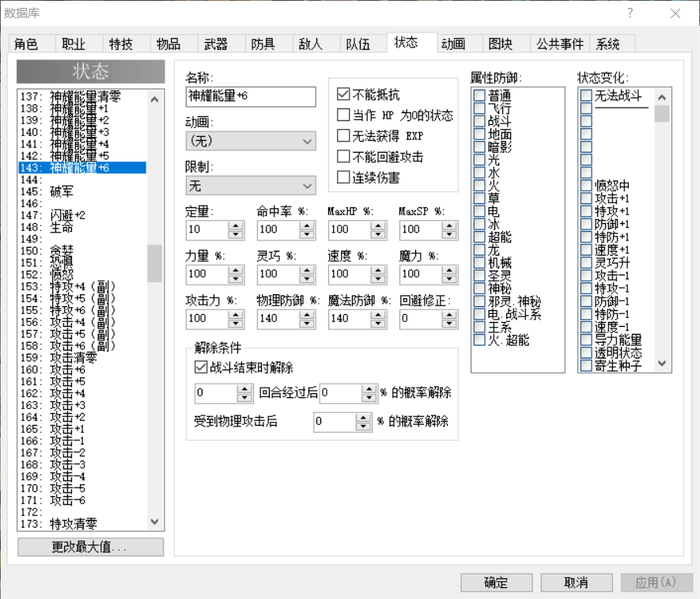Enable the 连续伤害 checkbox

(343, 177)
